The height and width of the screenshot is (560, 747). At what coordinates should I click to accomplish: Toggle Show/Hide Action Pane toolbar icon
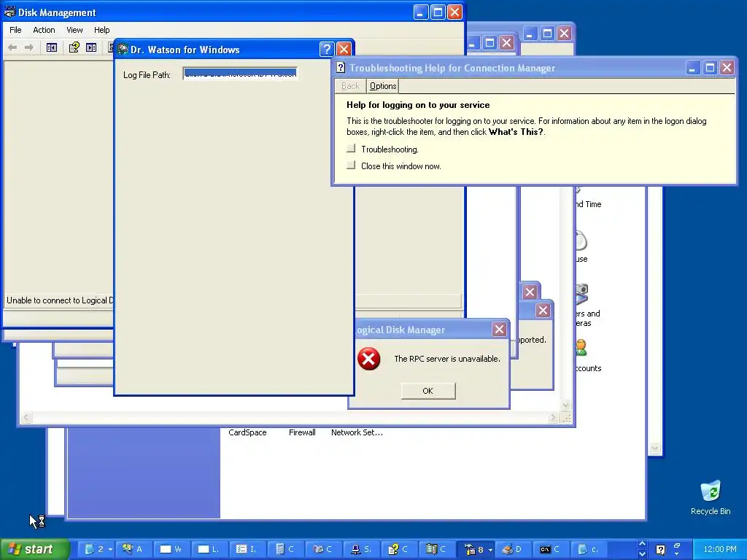tap(91, 47)
